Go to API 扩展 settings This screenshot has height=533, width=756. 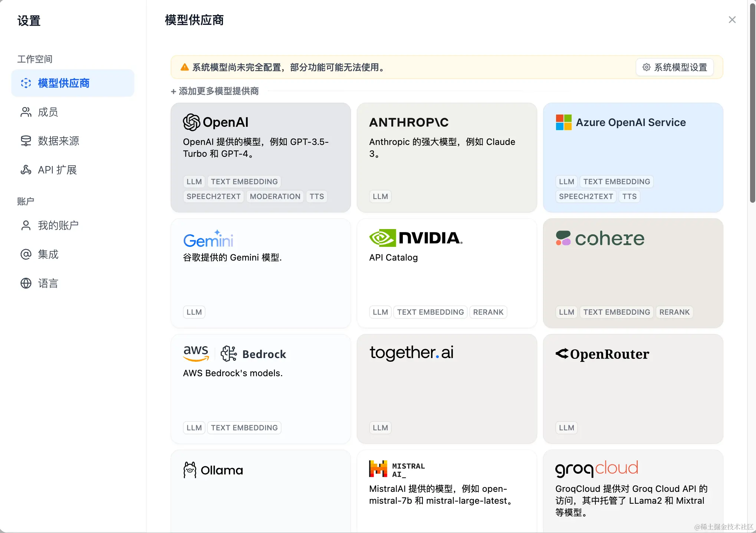click(x=57, y=170)
